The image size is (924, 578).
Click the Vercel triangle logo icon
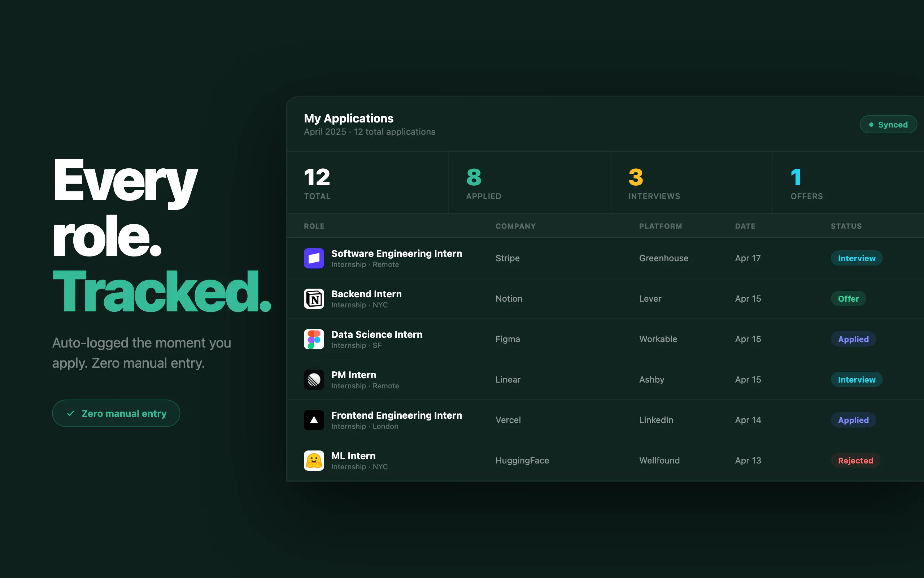tap(314, 420)
